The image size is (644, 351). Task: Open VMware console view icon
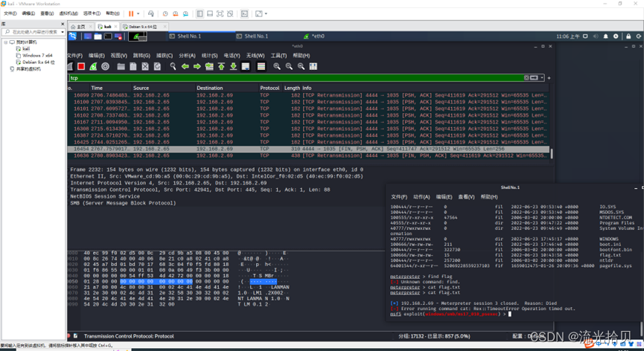pos(244,13)
